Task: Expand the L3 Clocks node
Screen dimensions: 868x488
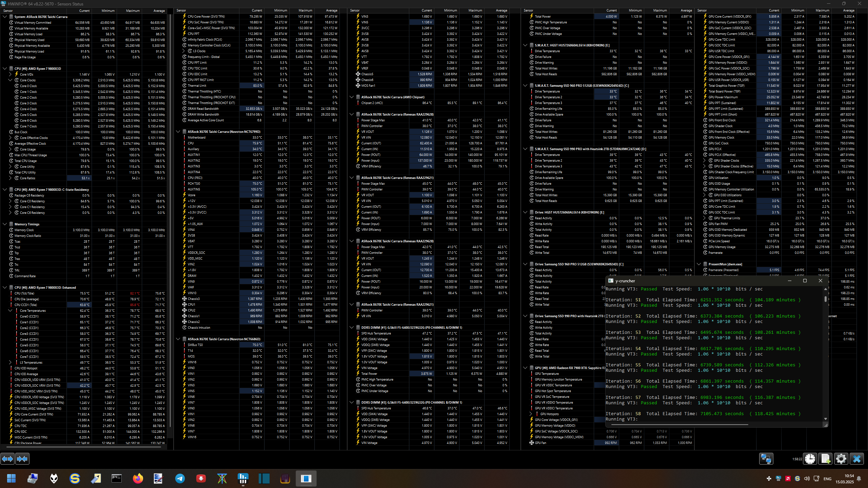Action: pyautogui.click(x=183, y=51)
